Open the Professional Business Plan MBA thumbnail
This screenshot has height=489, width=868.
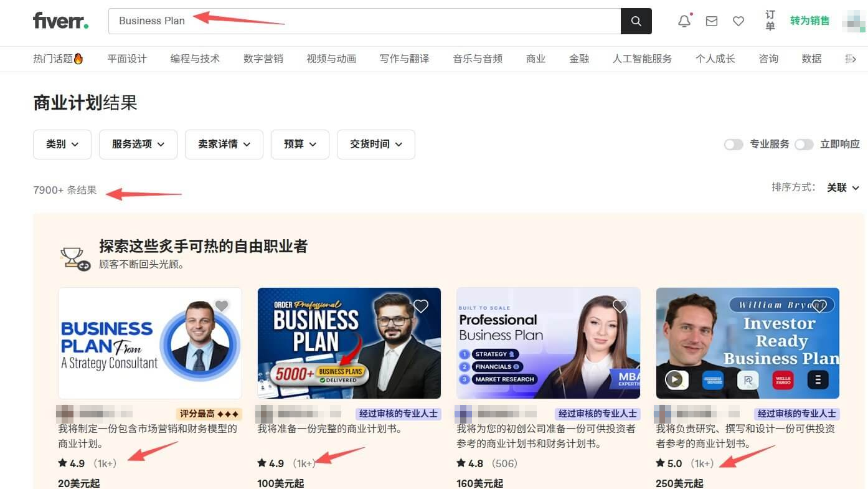[549, 343]
